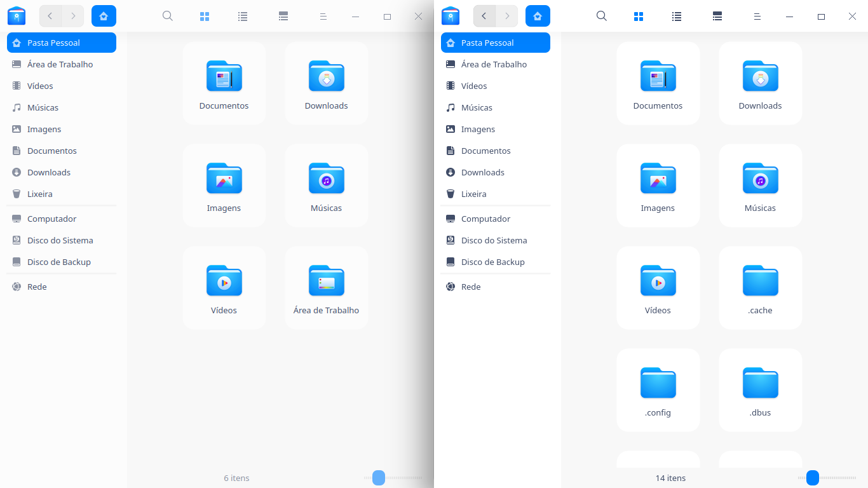Click the home button in right window toolbar
Screen dimensions: 868x488
click(538, 16)
